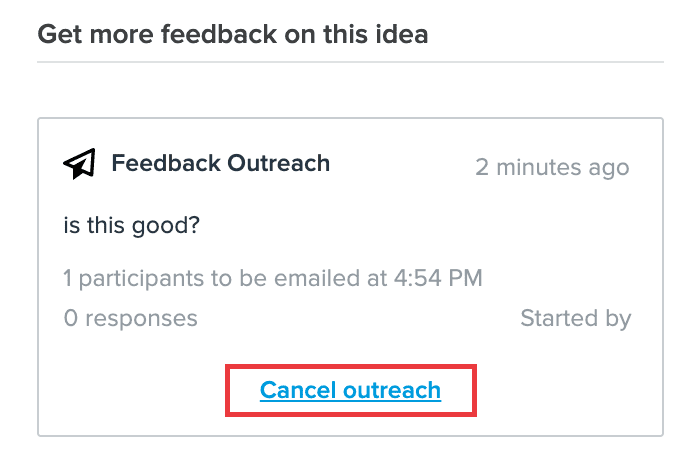Click the scheduled time "4:54 PM"
The width and height of the screenshot is (686, 454).
438,278
